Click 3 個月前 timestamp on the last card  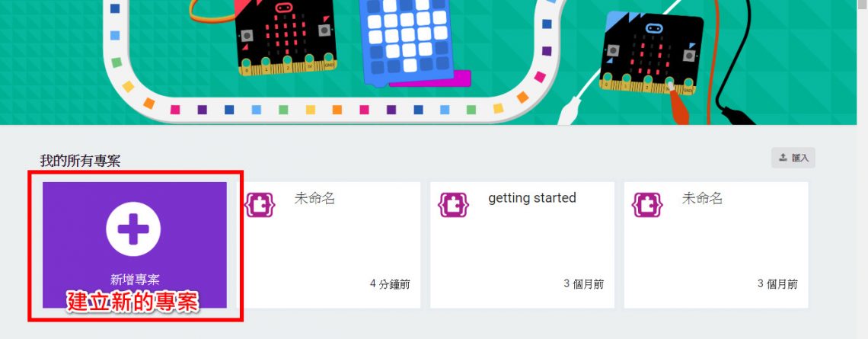pos(777,284)
